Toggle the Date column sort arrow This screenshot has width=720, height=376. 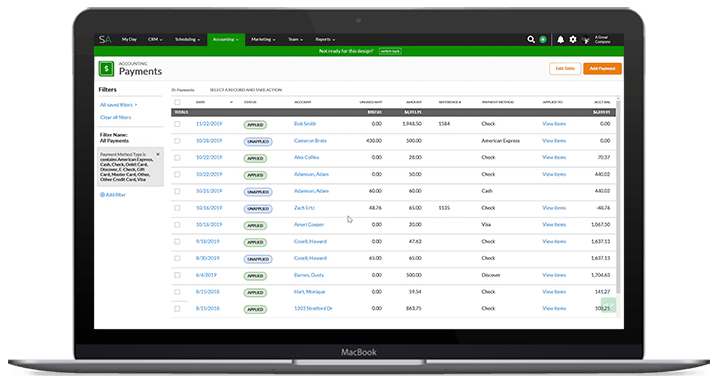coord(231,102)
